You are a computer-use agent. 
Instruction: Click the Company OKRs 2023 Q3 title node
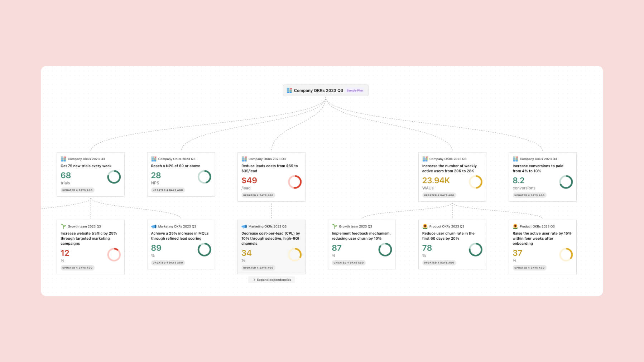click(318, 90)
